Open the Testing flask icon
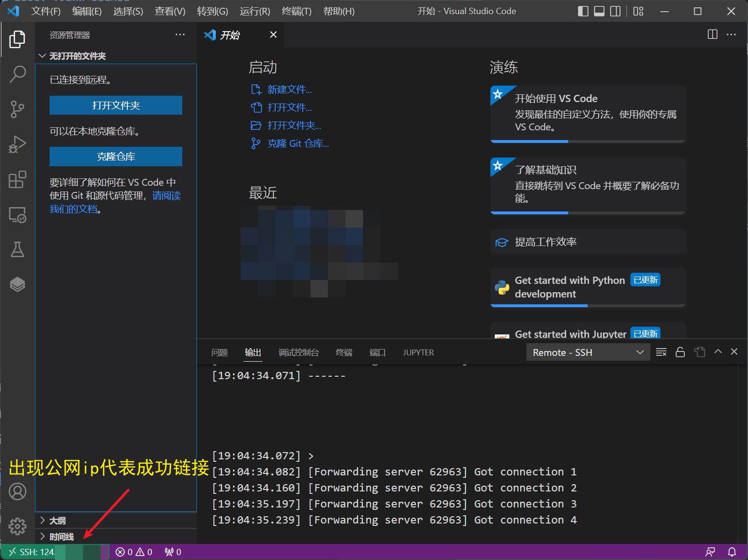This screenshot has height=560, width=748. (x=17, y=249)
